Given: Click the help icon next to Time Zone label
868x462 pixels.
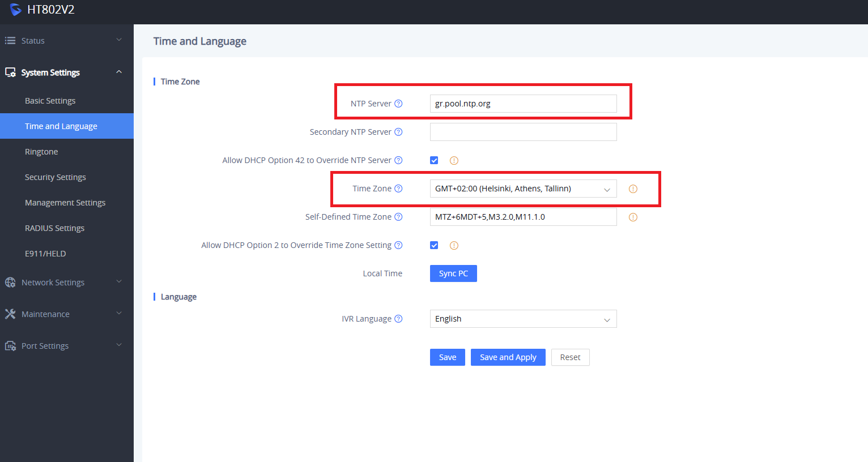Looking at the screenshot, I should coord(398,189).
